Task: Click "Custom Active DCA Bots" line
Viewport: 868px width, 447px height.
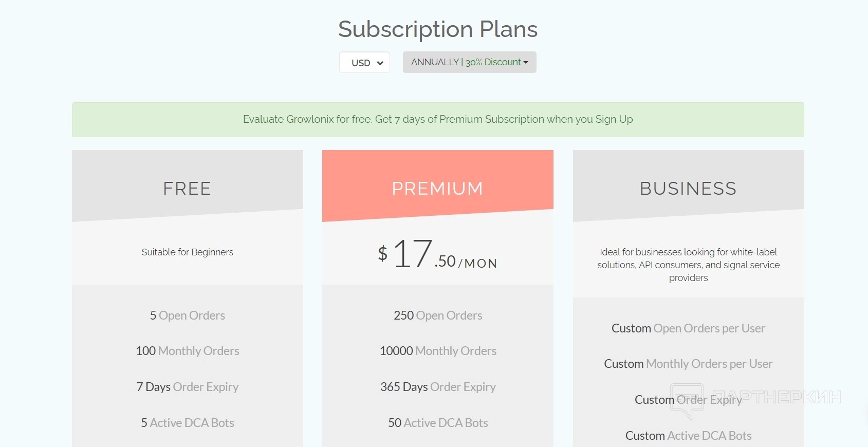Action: [x=688, y=436]
